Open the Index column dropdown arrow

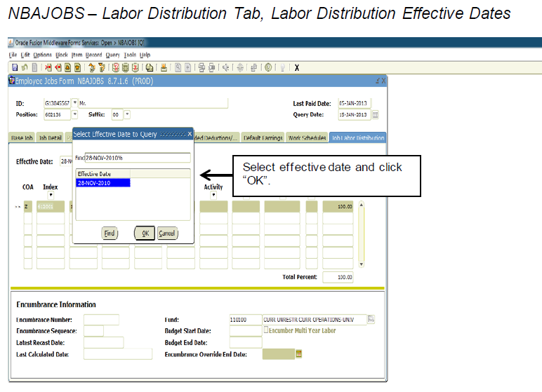click(51, 195)
